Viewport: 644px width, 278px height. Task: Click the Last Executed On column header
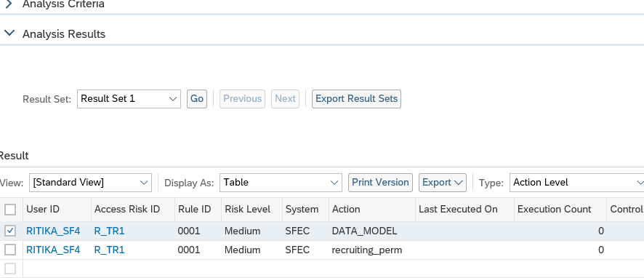(x=464, y=210)
